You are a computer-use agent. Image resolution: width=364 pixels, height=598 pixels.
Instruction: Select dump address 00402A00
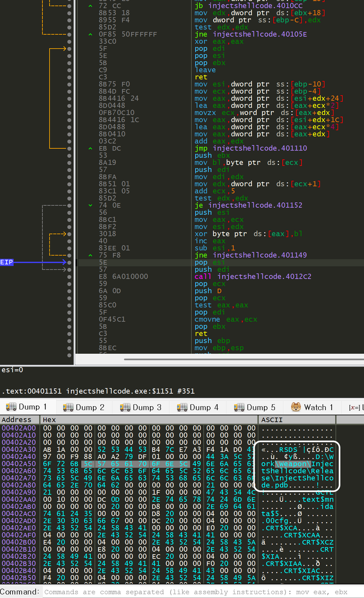(x=19, y=428)
